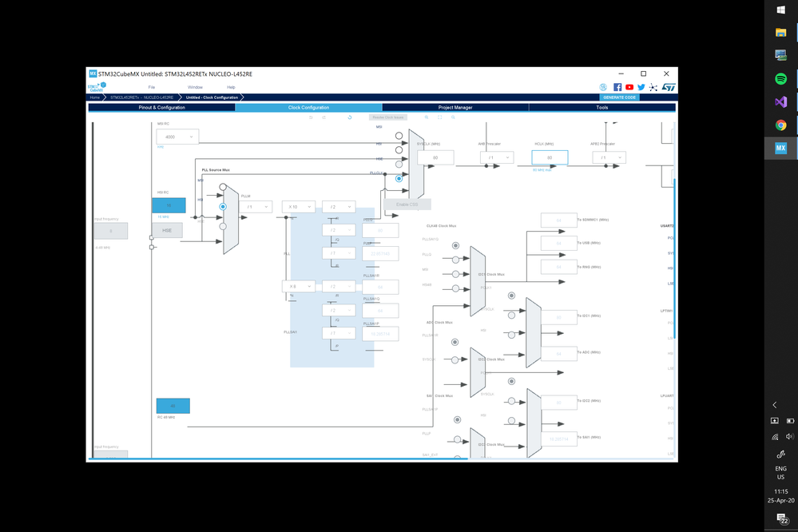Select PCLK1 in the I2C1 Clock Mux
Image resolution: width=798 pixels, height=532 pixels.
[511, 296]
